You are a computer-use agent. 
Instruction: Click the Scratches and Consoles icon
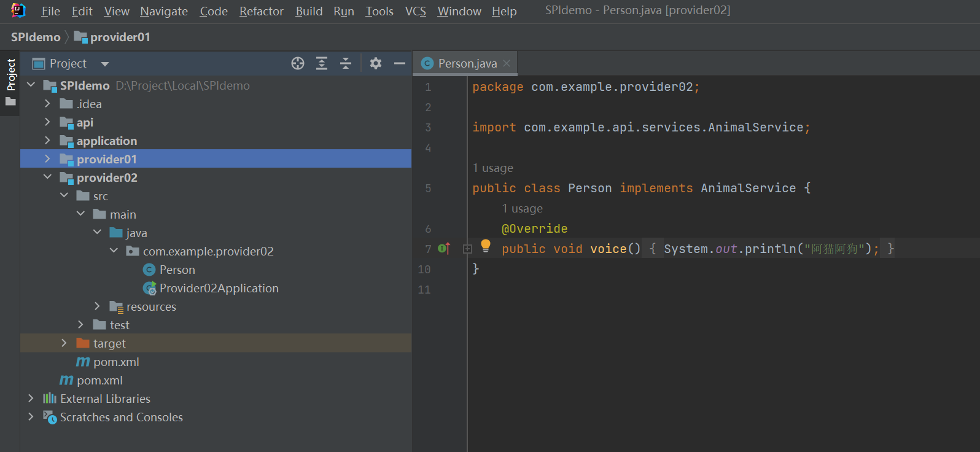pyautogui.click(x=50, y=417)
